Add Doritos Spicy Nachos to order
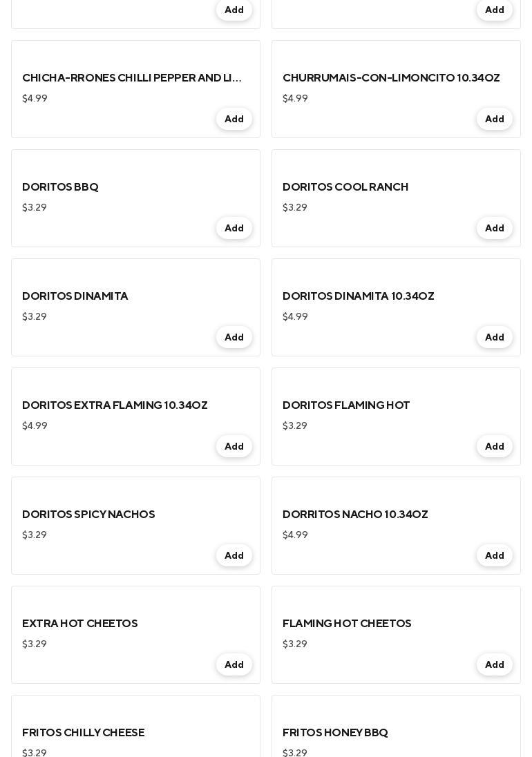This screenshot has width=532, height=757. click(234, 555)
